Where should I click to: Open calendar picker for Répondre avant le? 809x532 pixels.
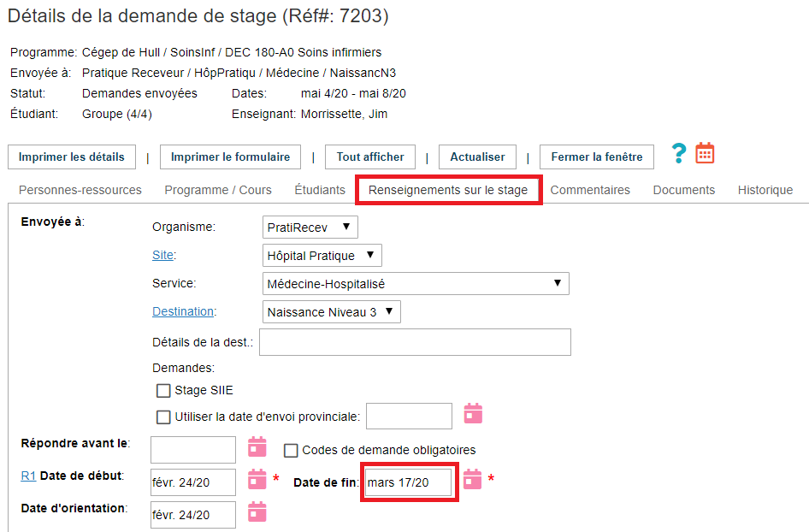tap(257, 446)
